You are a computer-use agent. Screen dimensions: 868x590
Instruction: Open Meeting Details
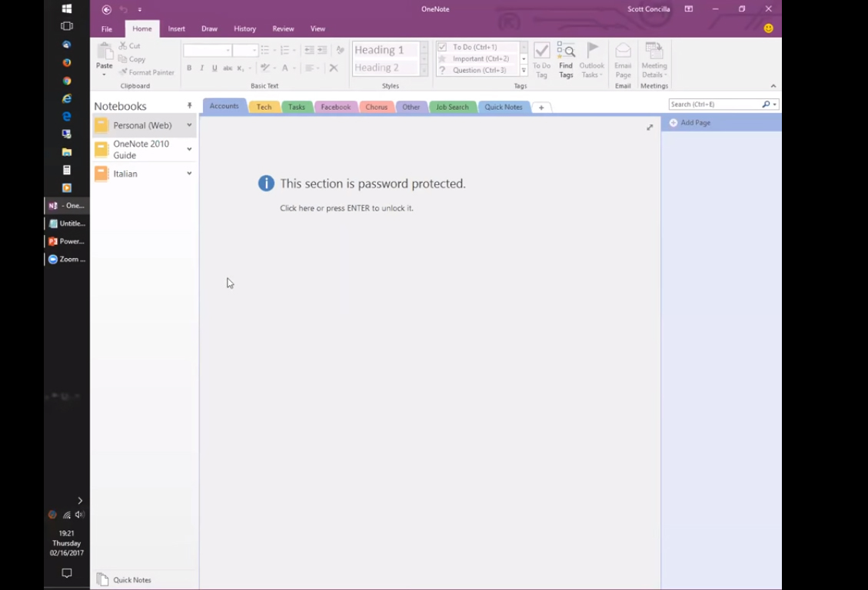click(x=653, y=60)
